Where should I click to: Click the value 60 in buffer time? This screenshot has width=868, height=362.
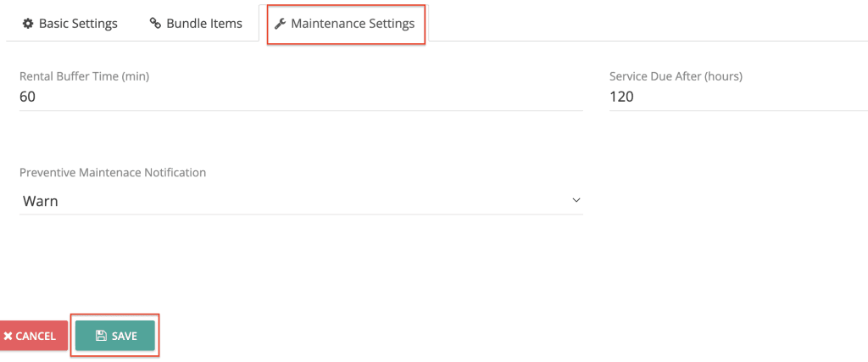pos(28,97)
